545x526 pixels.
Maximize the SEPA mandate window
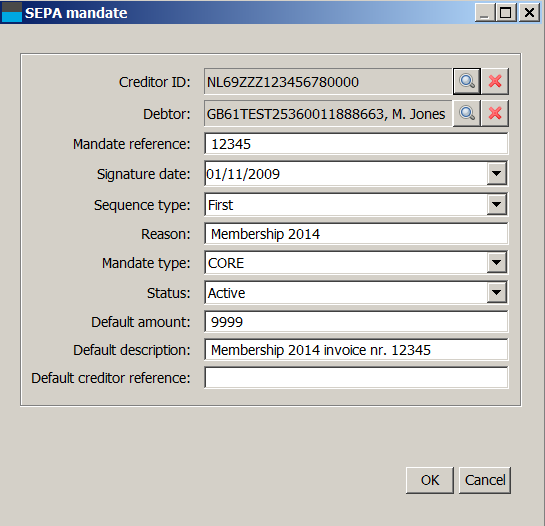(506, 13)
